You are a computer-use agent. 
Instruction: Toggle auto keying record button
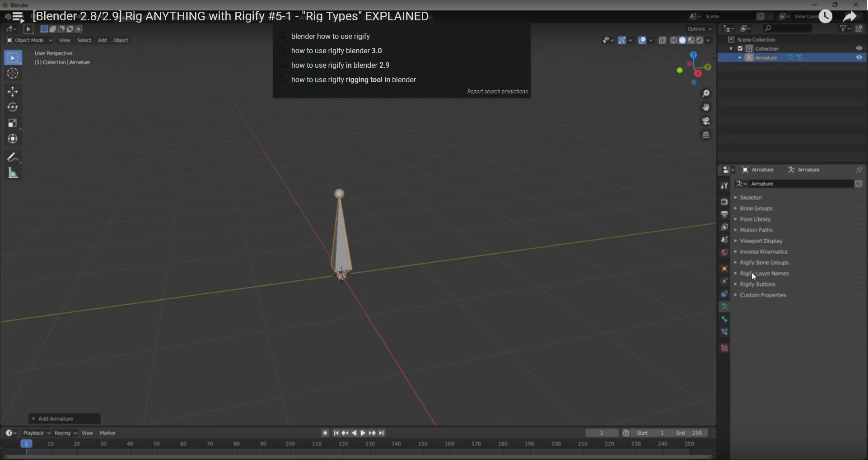pos(325,433)
